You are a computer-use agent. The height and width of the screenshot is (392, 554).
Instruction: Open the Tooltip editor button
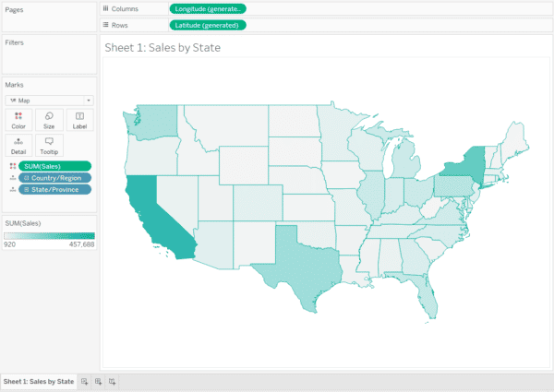[48, 146]
